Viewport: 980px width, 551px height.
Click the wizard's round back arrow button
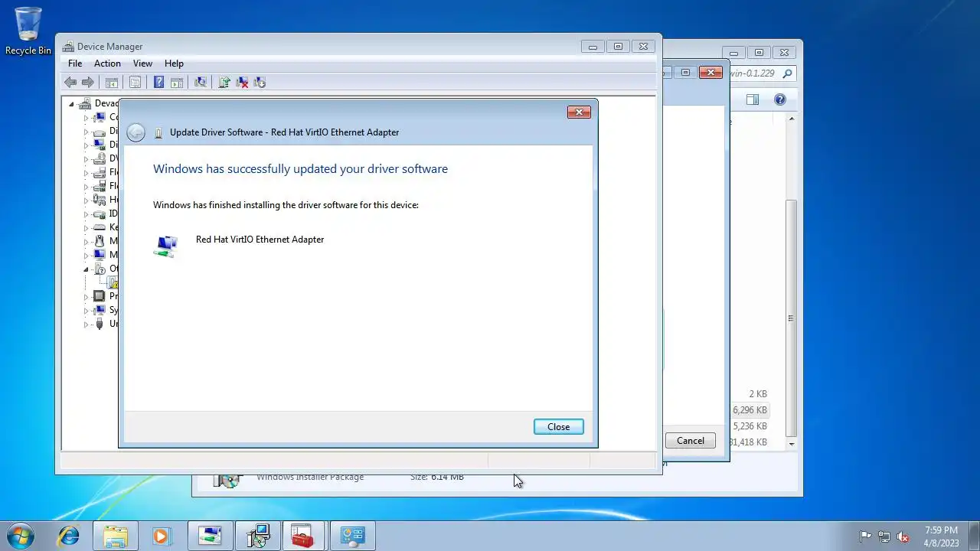click(136, 132)
